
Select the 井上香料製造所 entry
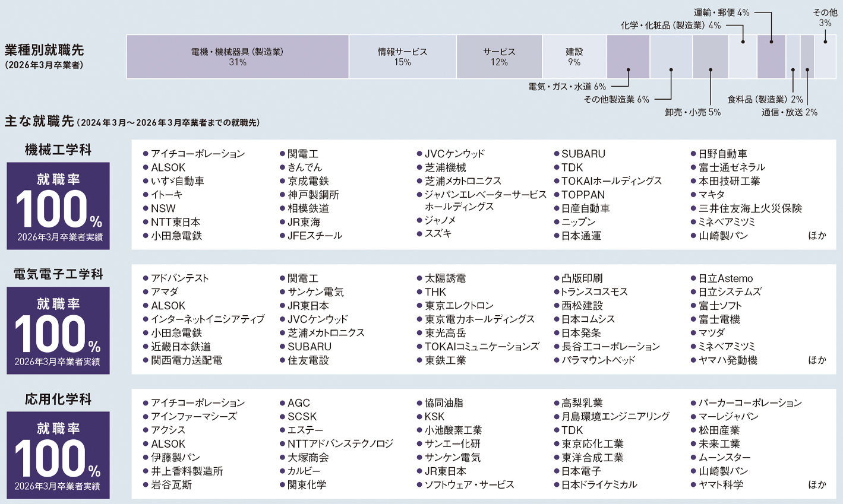[x=187, y=471]
